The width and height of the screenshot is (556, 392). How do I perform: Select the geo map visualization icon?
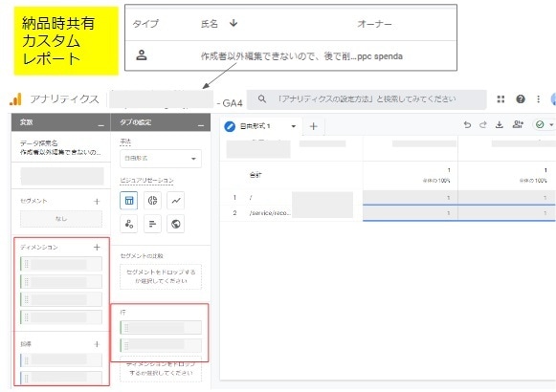pos(176,224)
